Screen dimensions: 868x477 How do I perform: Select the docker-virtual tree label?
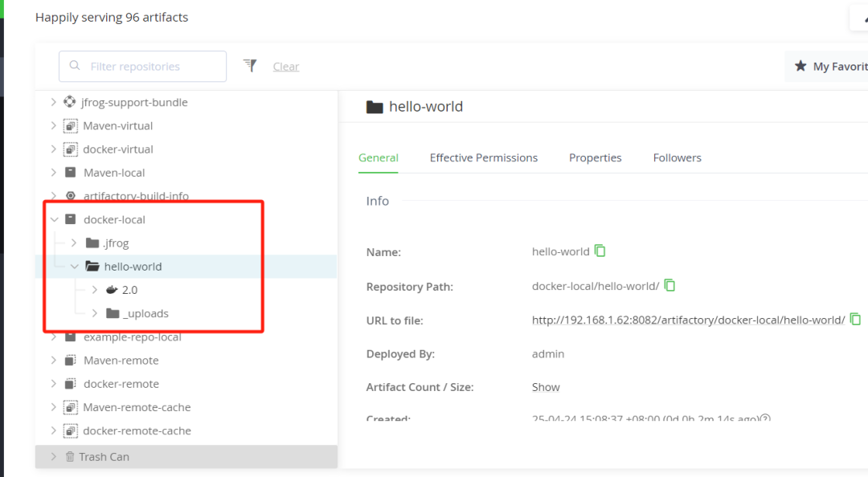click(118, 149)
